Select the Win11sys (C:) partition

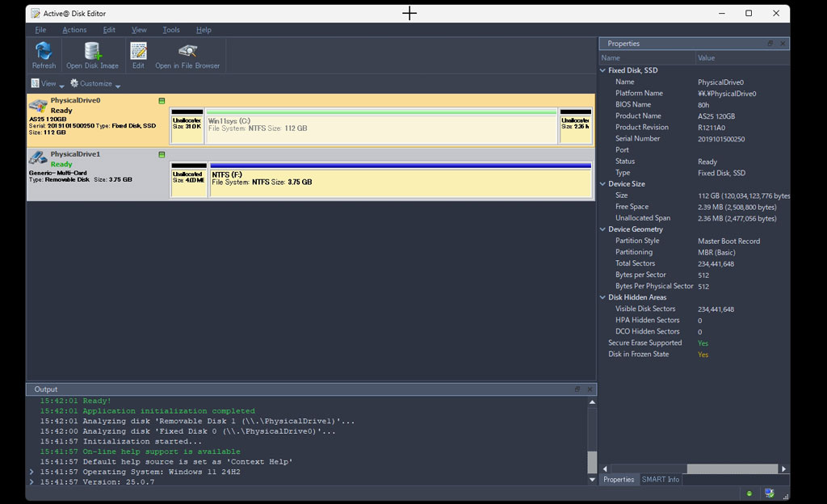tap(381, 125)
